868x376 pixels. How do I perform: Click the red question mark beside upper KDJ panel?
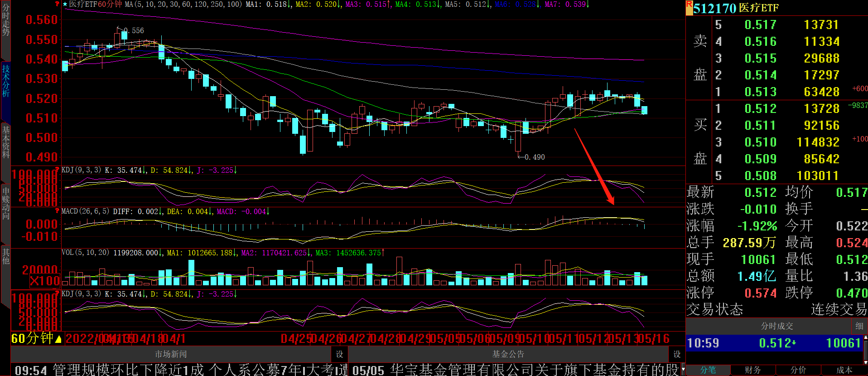click(x=57, y=170)
